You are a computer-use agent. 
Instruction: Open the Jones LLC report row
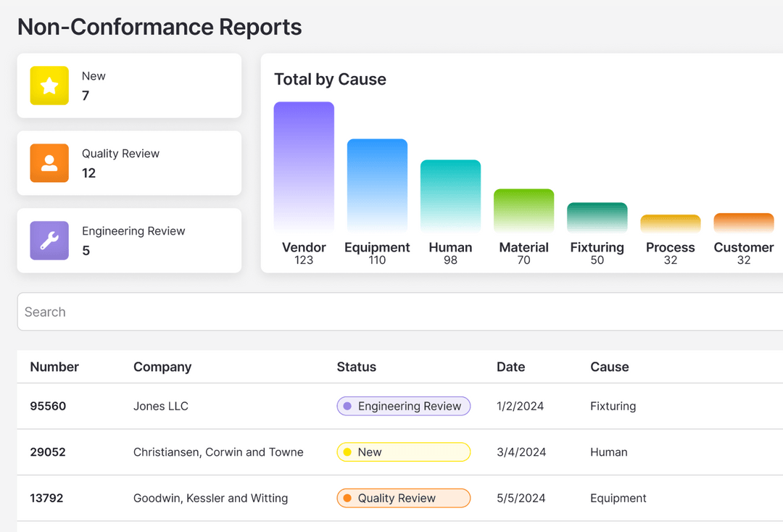pos(160,406)
